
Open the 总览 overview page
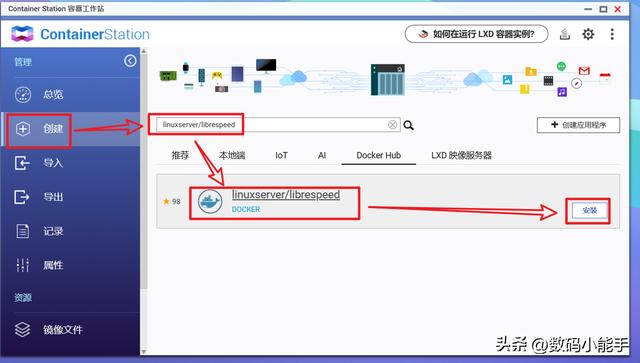pyautogui.click(x=70, y=94)
